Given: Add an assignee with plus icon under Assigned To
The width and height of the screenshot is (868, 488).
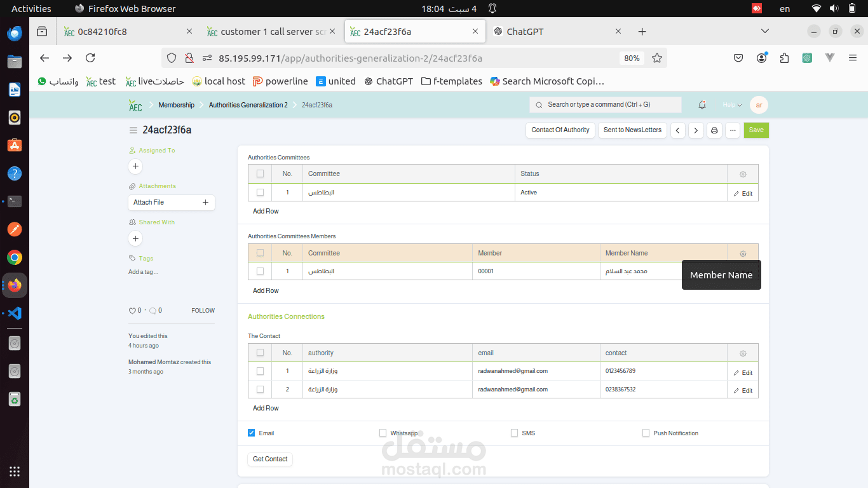Looking at the screenshot, I should [135, 166].
